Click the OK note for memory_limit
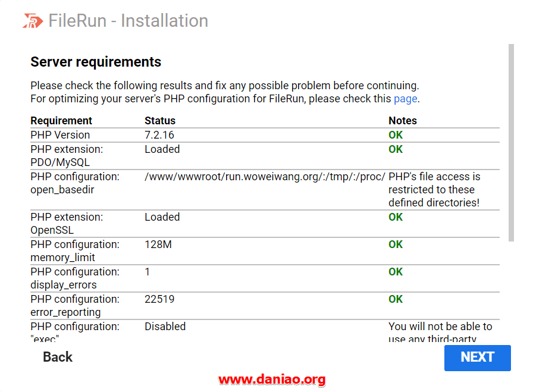533x392 pixels. coord(396,244)
